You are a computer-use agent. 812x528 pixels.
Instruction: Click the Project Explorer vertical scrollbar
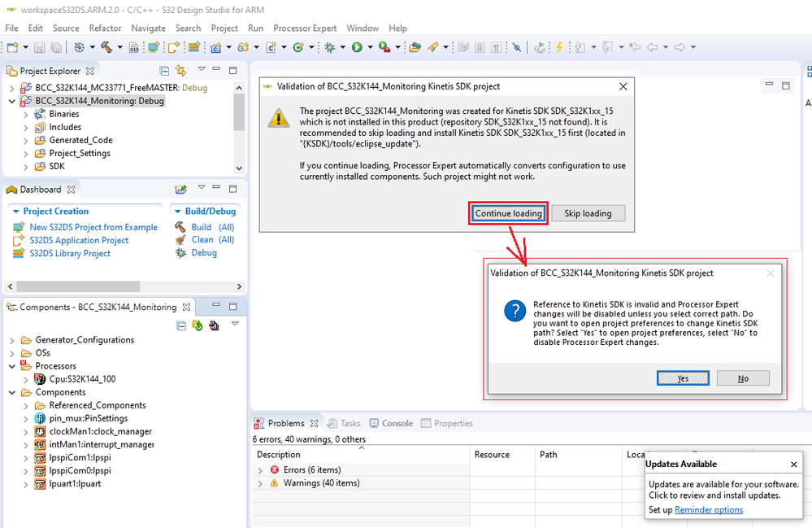point(239,128)
